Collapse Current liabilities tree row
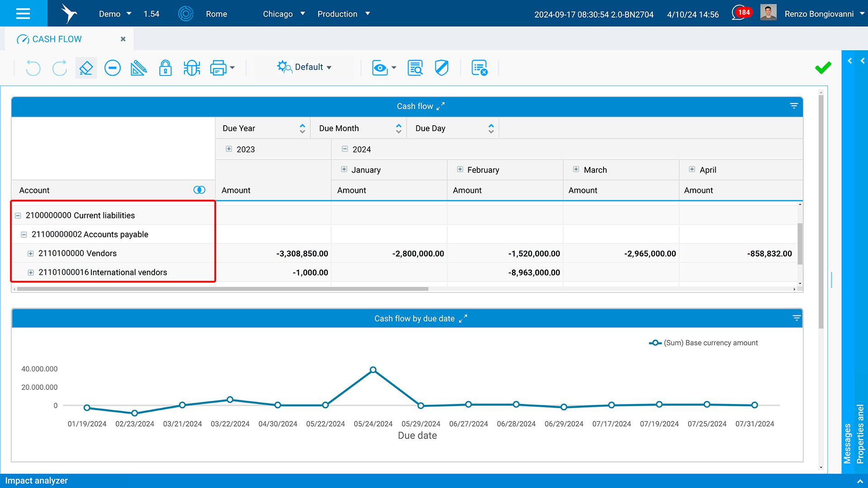 [x=18, y=216]
